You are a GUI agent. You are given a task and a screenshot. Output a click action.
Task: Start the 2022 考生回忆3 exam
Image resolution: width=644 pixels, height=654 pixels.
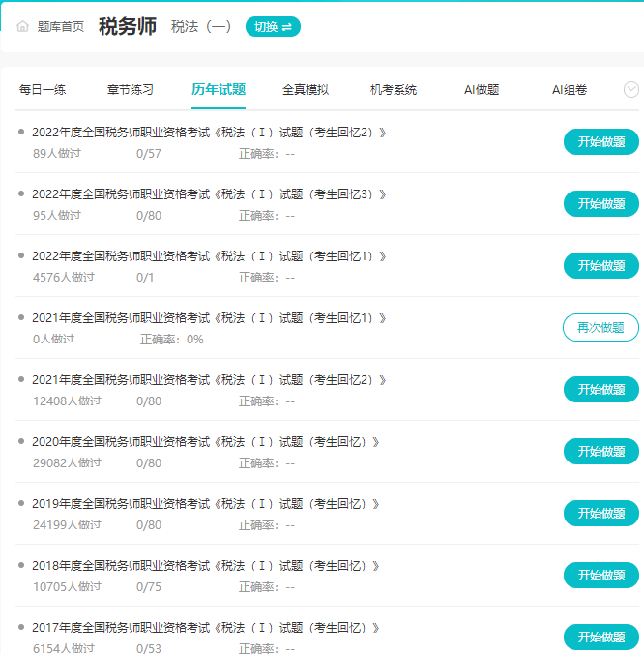[600, 204]
